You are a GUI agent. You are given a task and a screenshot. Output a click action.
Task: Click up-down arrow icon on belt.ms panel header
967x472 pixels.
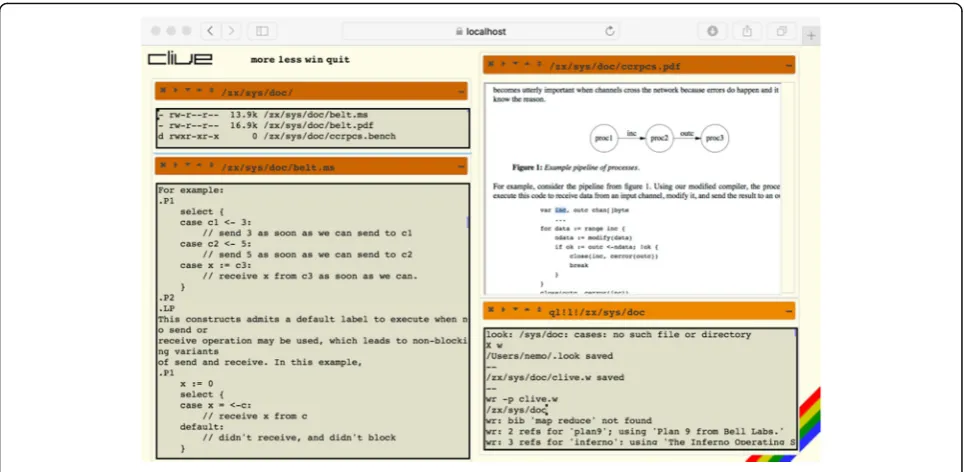tap(211, 165)
